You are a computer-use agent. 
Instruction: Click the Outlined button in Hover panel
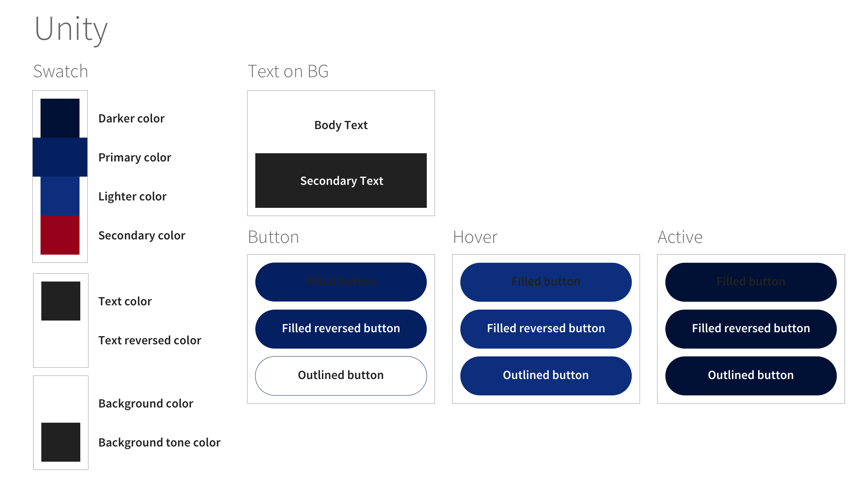(x=546, y=376)
